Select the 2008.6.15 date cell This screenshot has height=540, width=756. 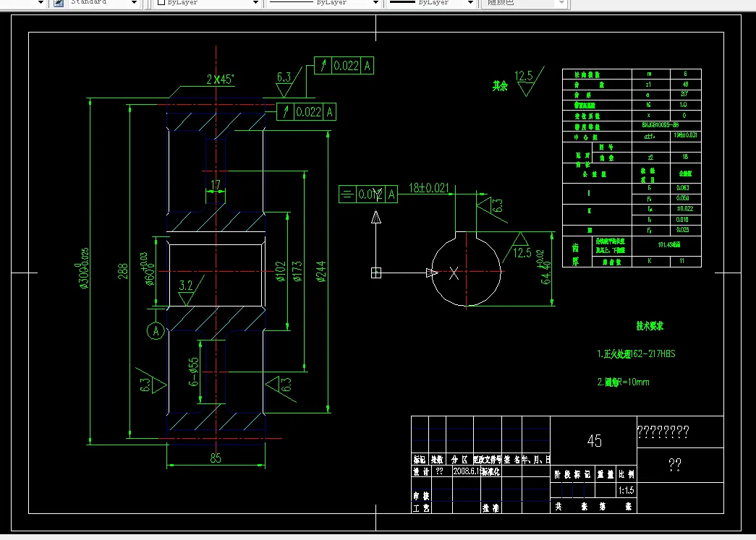tap(466, 471)
